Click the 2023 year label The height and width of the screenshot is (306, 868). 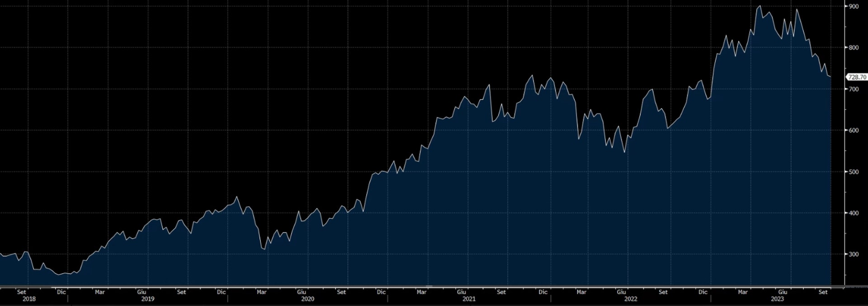point(777,299)
